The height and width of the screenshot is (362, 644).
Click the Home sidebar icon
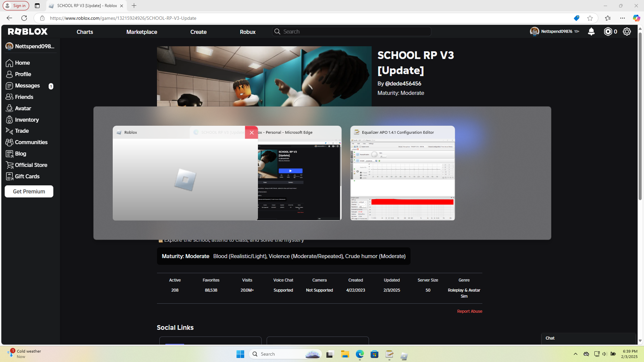pyautogui.click(x=9, y=63)
